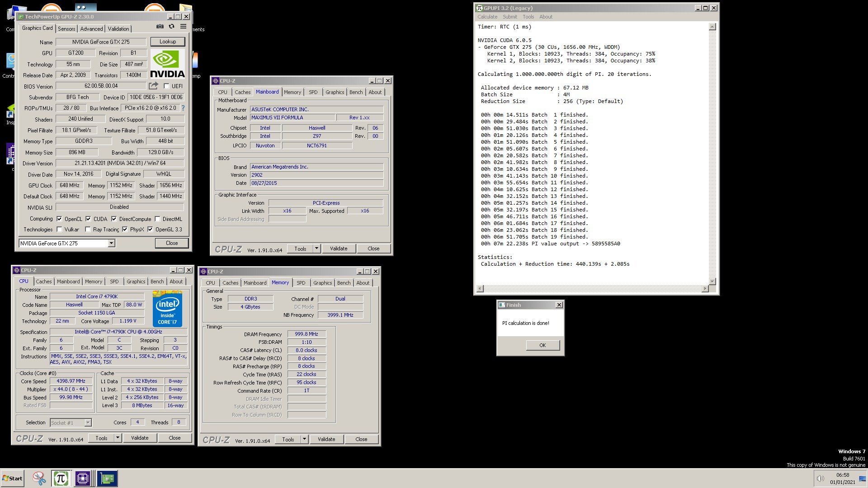Click Validate in the Memory CPU-Z window
Image resolution: width=868 pixels, height=488 pixels.
(x=326, y=439)
